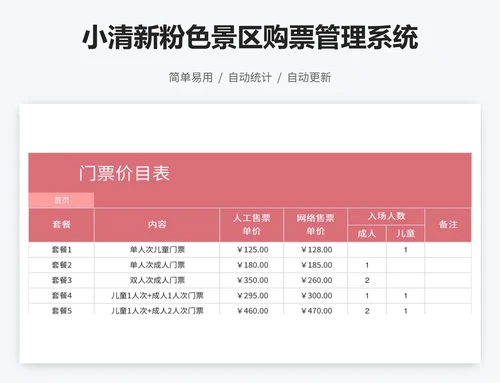The height and width of the screenshot is (383, 500).
Task: Click the 成人 count cell in 套餐4 row
Action: pos(367,296)
